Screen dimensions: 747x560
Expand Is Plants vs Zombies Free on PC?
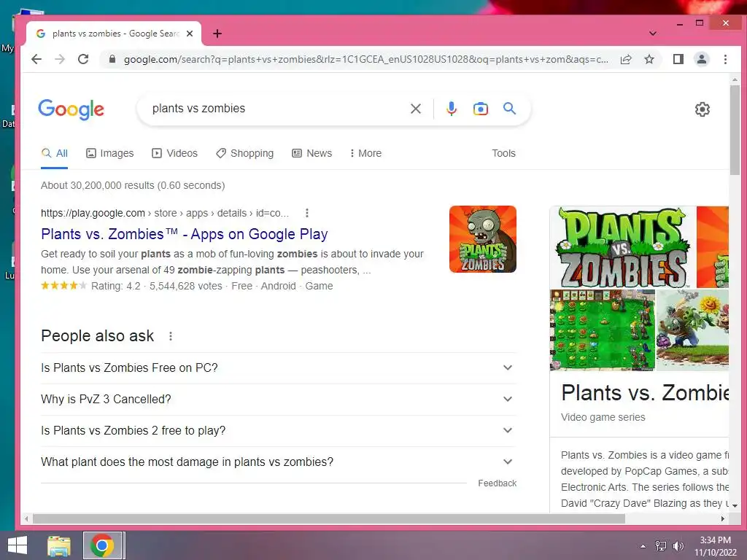(278, 368)
